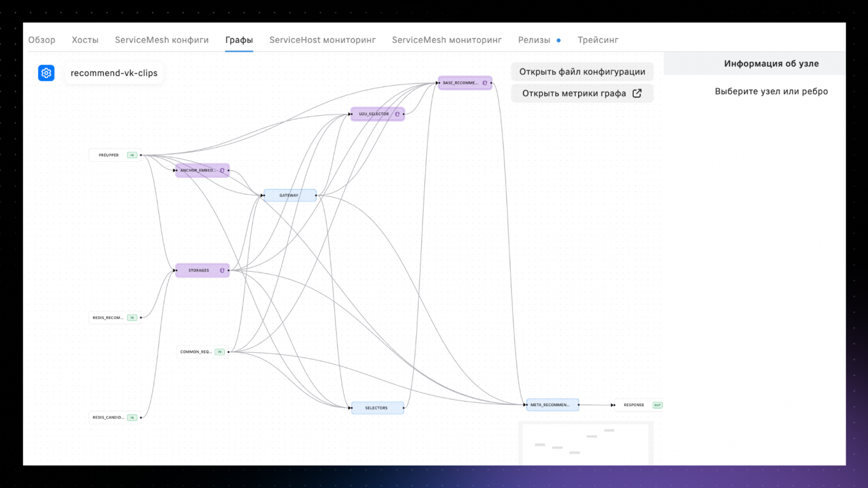Select the COMMON_REQ... input node
This screenshot has width=868, height=488.
coord(203,352)
